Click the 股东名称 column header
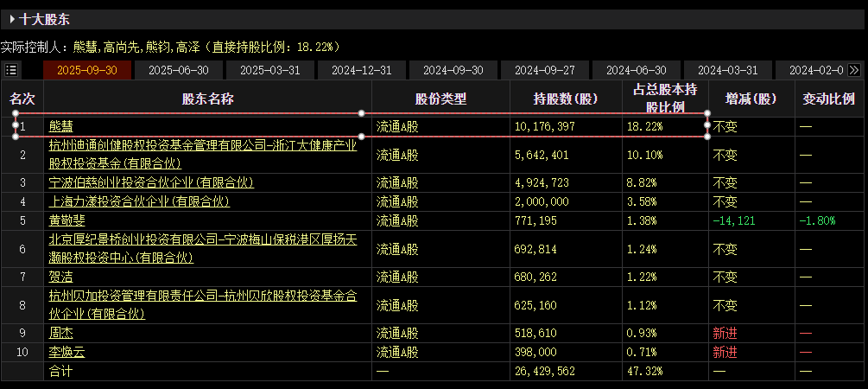This screenshot has width=868, height=389. pos(207,99)
